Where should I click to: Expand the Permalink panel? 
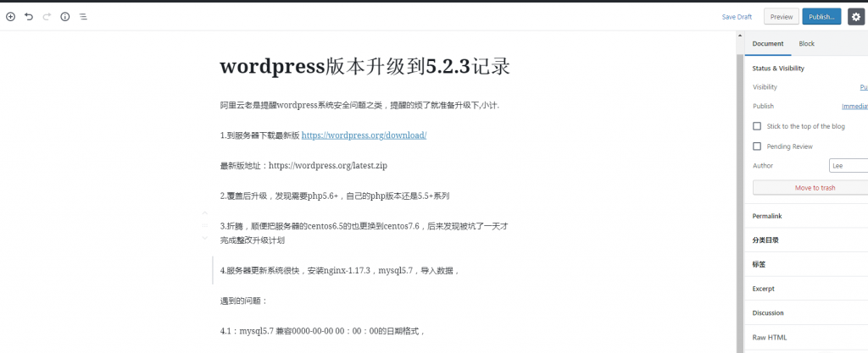point(767,216)
